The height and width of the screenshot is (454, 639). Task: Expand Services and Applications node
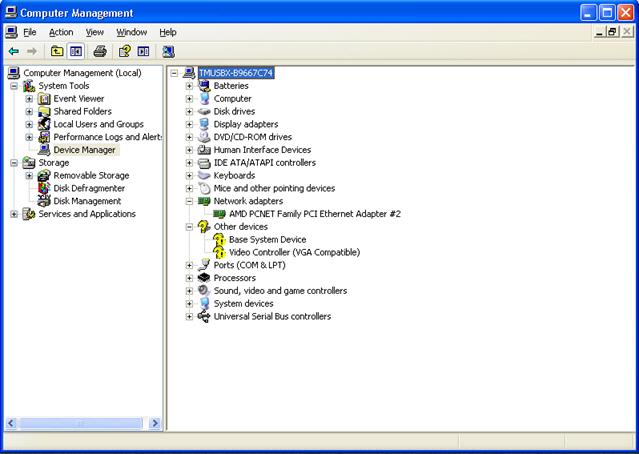click(x=14, y=214)
